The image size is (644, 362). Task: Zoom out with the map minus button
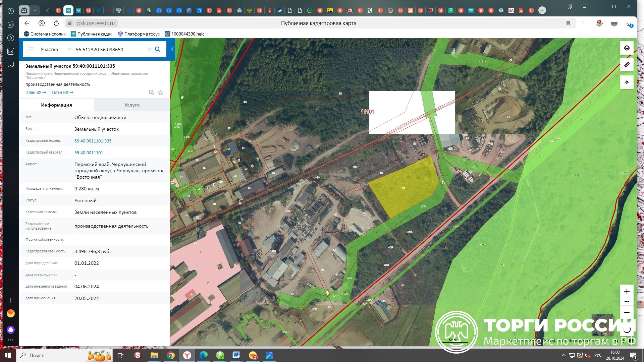pyautogui.click(x=627, y=312)
